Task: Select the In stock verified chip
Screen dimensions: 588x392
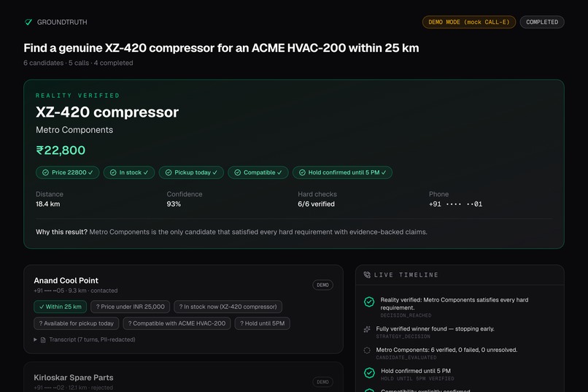Action: (x=129, y=172)
